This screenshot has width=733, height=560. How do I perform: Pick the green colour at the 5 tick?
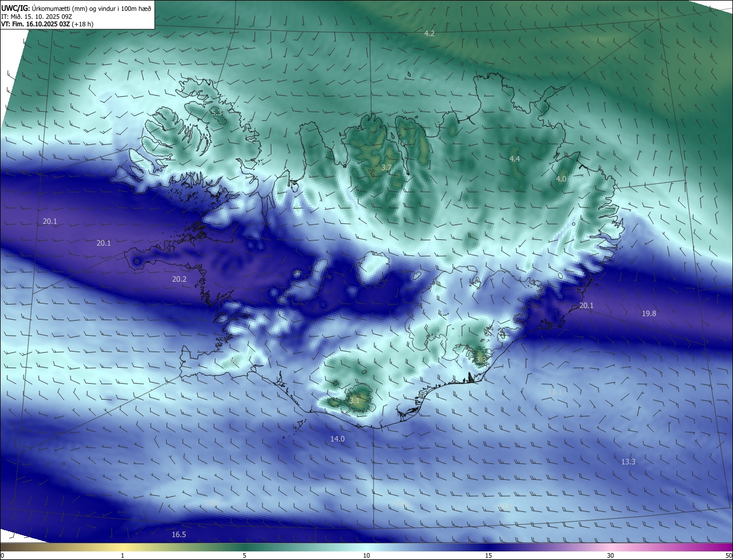245,547
